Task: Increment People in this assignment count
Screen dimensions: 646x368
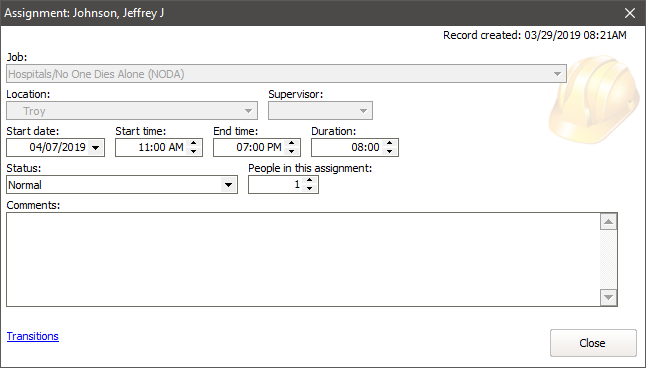Action: pyautogui.click(x=309, y=180)
